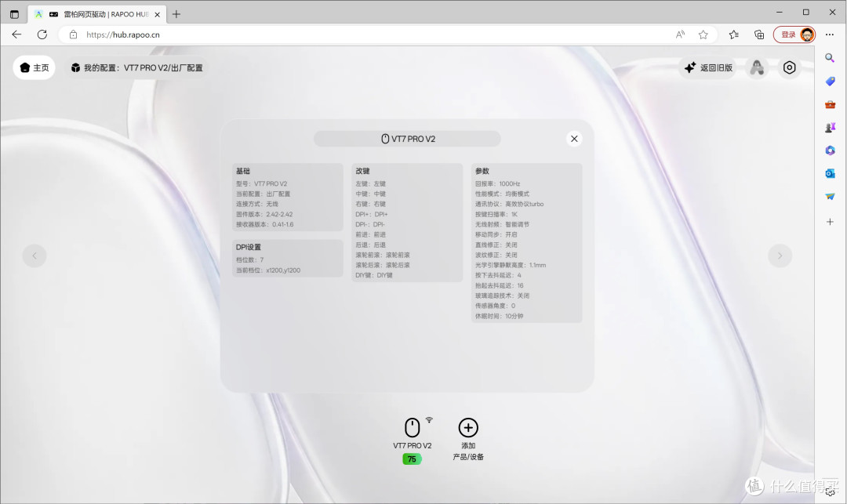The height and width of the screenshot is (504, 847).
Task: Open sidebar Outlook icon
Action: pyautogui.click(x=830, y=173)
